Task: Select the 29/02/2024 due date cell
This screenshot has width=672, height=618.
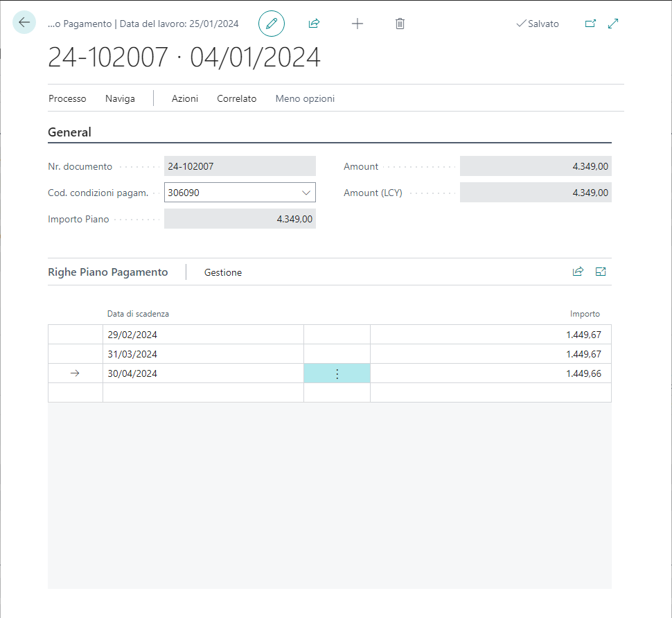Action: pyautogui.click(x=202, y=335)
